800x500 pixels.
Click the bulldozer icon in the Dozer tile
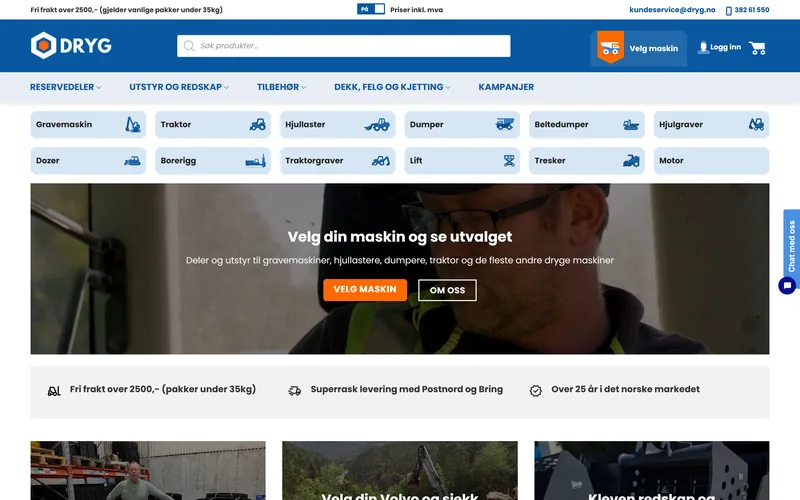(x=132, y=161)
